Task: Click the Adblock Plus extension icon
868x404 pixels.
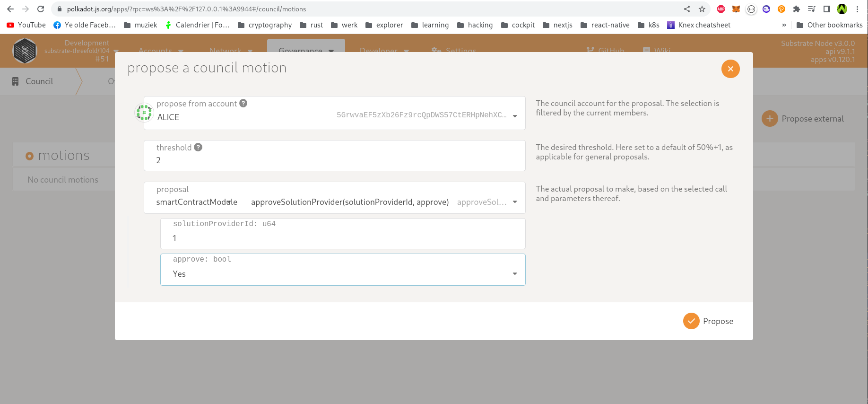Action: pos(720,9)
